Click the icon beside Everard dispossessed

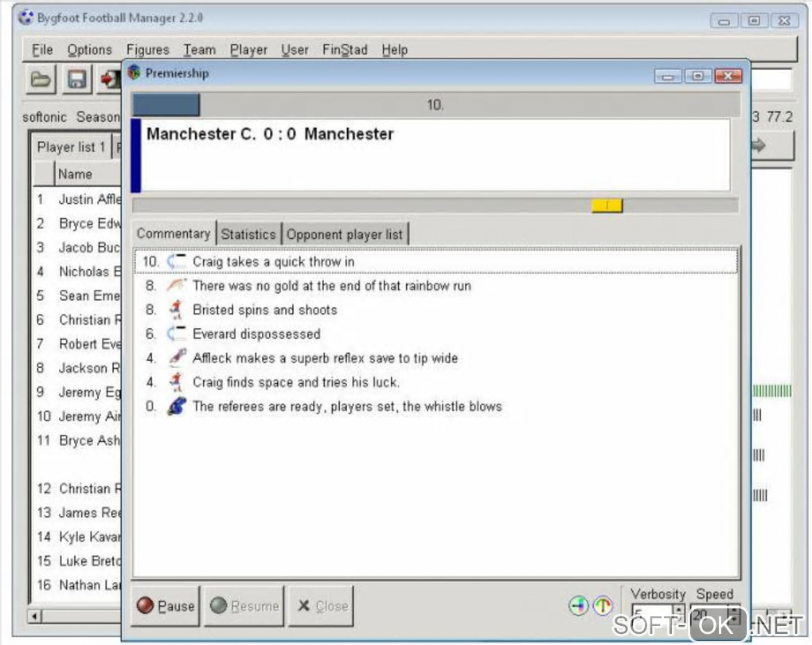[177, 334]
